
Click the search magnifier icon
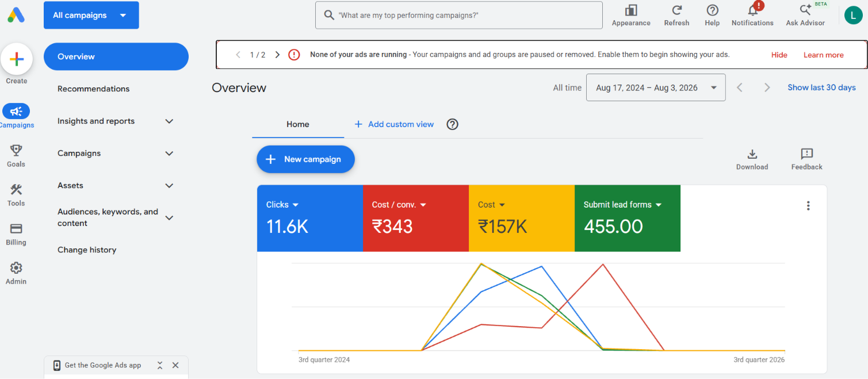click(x=329, y=15)
